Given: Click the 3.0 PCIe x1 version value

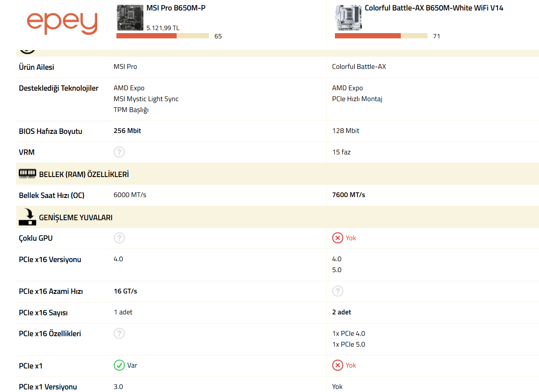Looking at the screenshot, I should 118,387.
